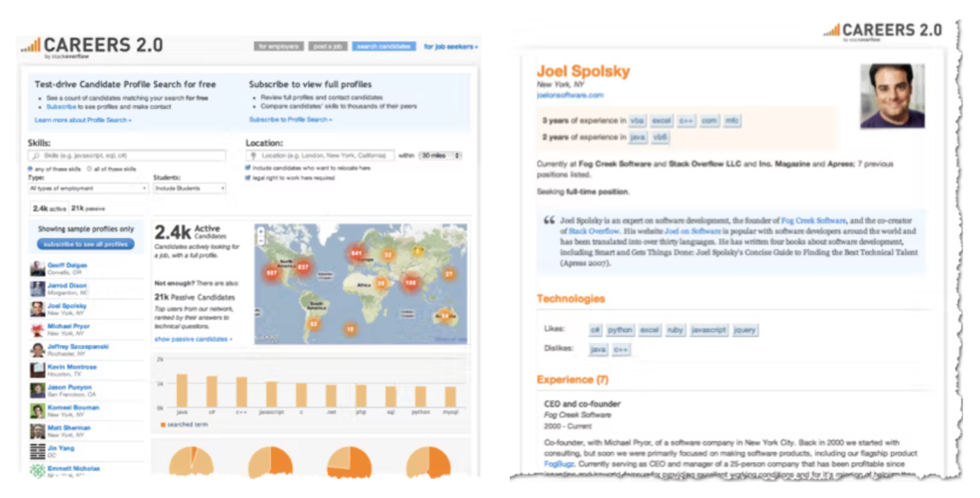The image size is (980, 498).
Task: Click the java bar in the skills chart
Action: (x=182, y=391)
